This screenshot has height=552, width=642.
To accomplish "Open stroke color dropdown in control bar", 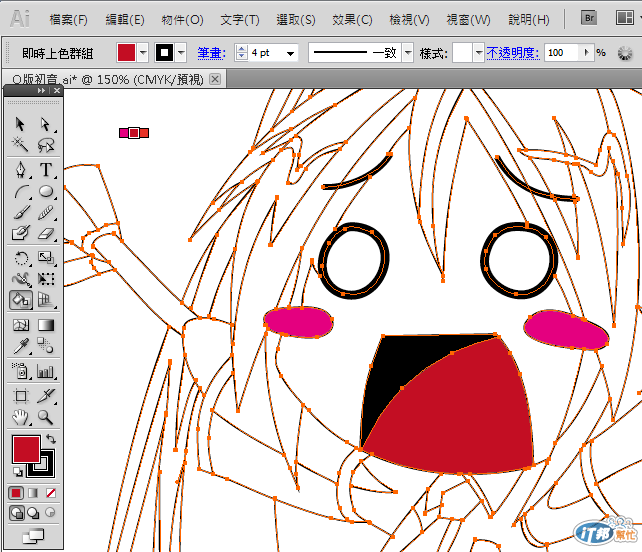I will 181,53.
